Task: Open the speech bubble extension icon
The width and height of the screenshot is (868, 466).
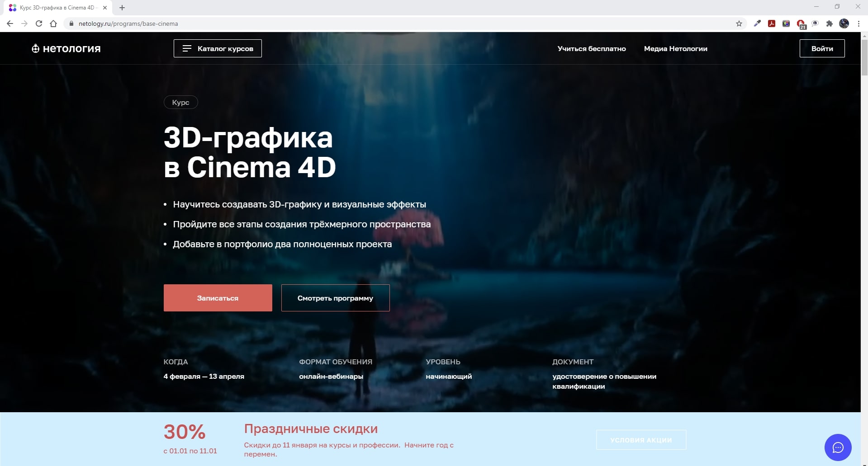Action: tap(815, 24)
